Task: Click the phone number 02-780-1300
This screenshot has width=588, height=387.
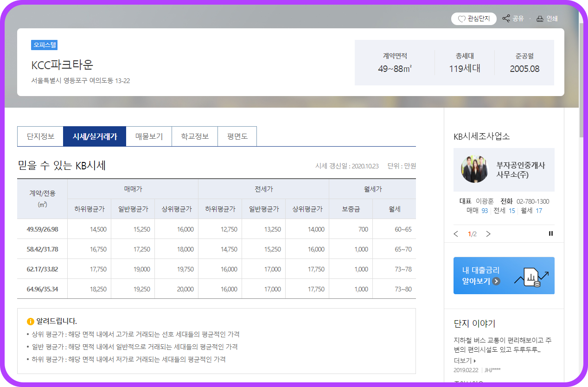Action: [533, 201]
